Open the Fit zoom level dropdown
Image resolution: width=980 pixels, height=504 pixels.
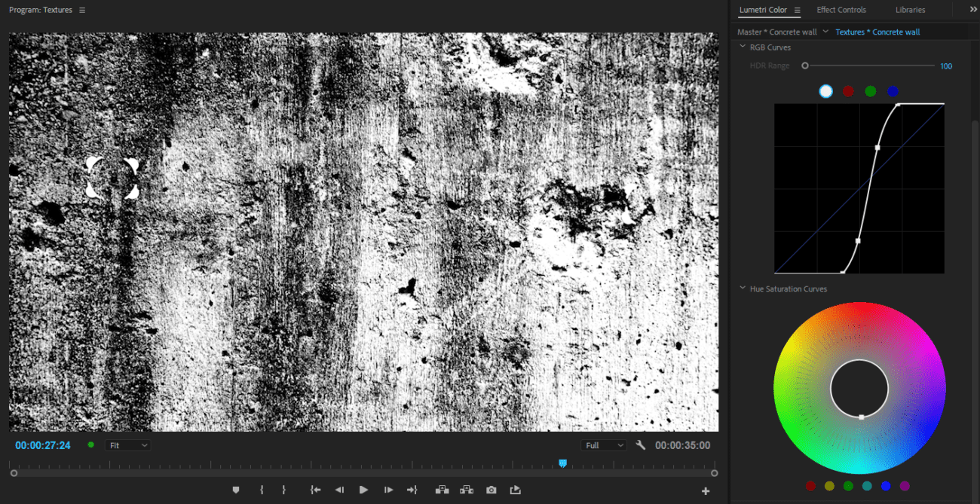pyautogui.click(x=127, y=444)
